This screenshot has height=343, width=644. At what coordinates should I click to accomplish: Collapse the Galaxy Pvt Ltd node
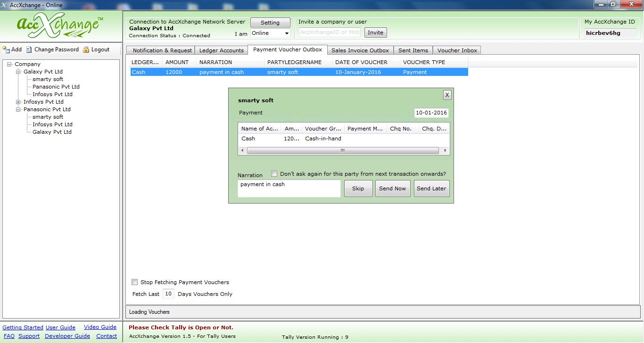18,72
